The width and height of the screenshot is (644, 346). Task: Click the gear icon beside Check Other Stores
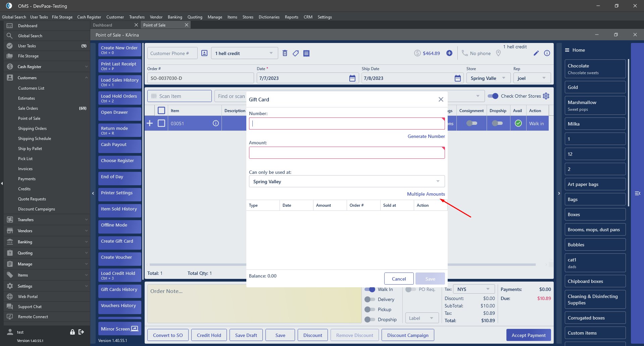546,96
